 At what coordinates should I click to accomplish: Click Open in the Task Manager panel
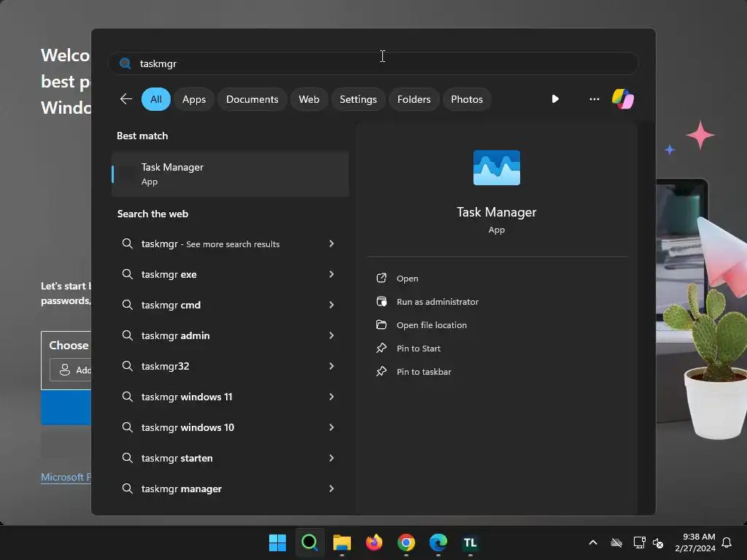pyautogui.click(x=407, y=279)
